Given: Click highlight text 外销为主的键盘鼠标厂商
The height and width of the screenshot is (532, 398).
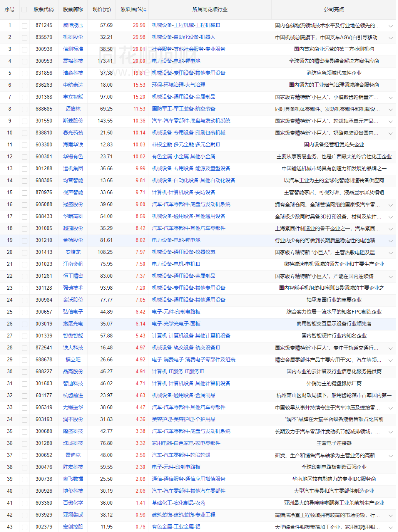Looking at the screenshot, I should tap(334, 383).
